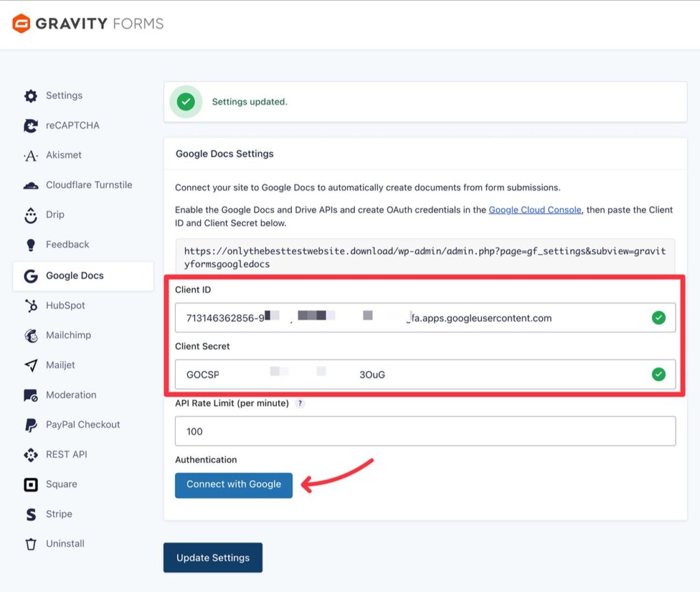Click the Settings updated green checkmark icon
Image resolution: width=700 pixels, height=592 pixels.
click(186, 102)
